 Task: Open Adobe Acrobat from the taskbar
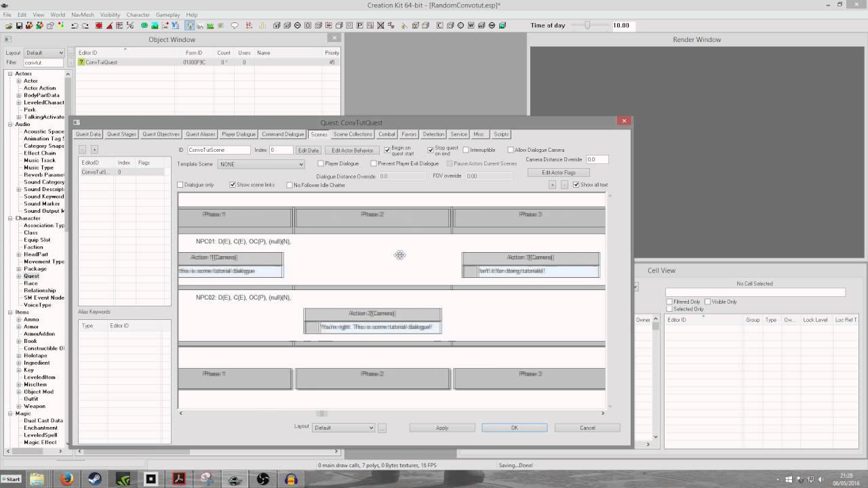[179, 479]
